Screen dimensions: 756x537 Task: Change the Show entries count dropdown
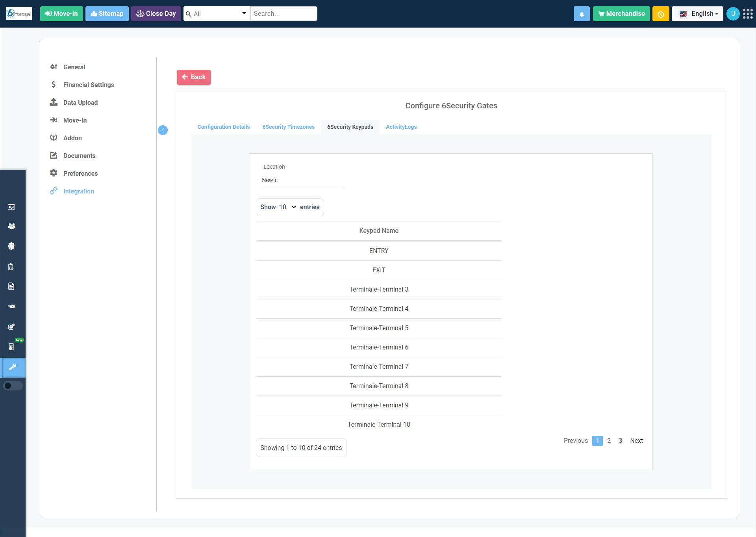pyautogui.click(x=287, y=207)
